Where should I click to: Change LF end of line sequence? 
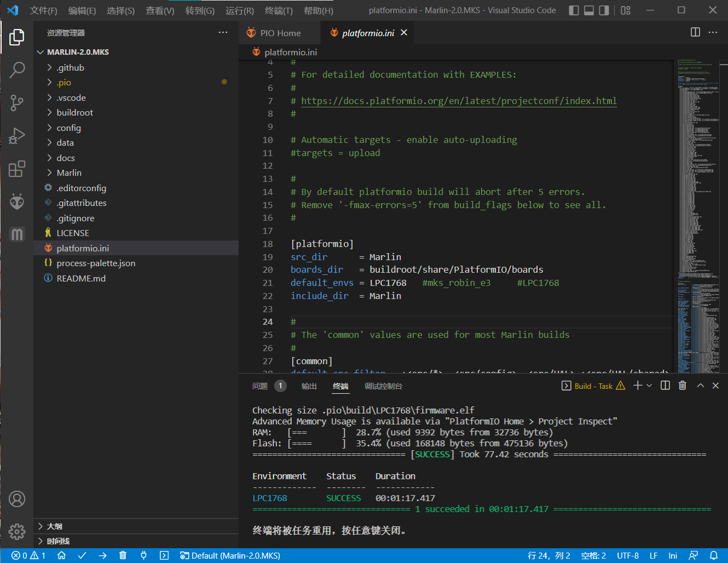pyautogui.click(x=654, y=555)
